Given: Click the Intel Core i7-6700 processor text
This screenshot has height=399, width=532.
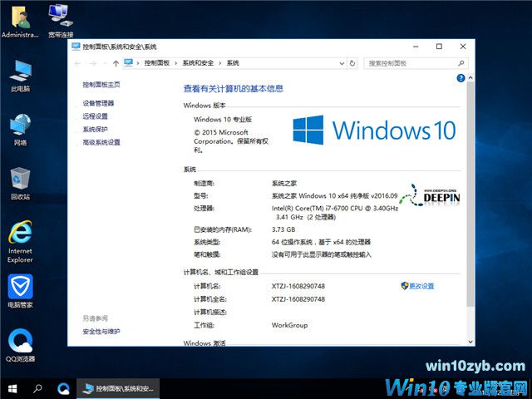Looking at the screenshot, I should (335, 213).
